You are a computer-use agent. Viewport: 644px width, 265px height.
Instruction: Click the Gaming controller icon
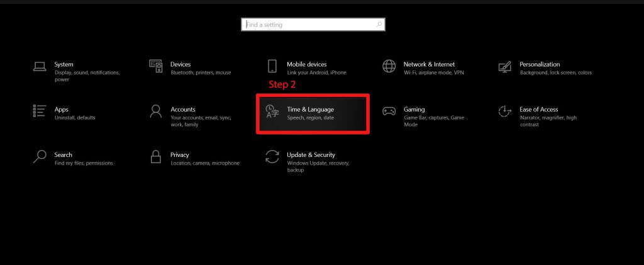(389, 111)
